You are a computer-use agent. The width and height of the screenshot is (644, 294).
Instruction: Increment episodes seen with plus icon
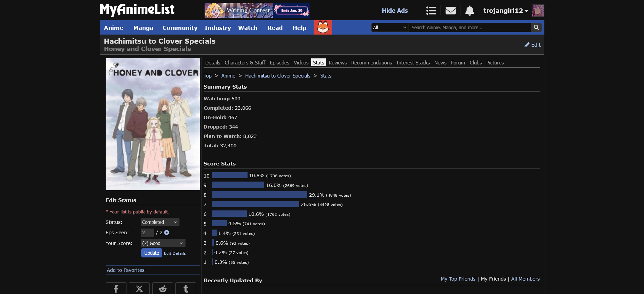pos(167,233)
